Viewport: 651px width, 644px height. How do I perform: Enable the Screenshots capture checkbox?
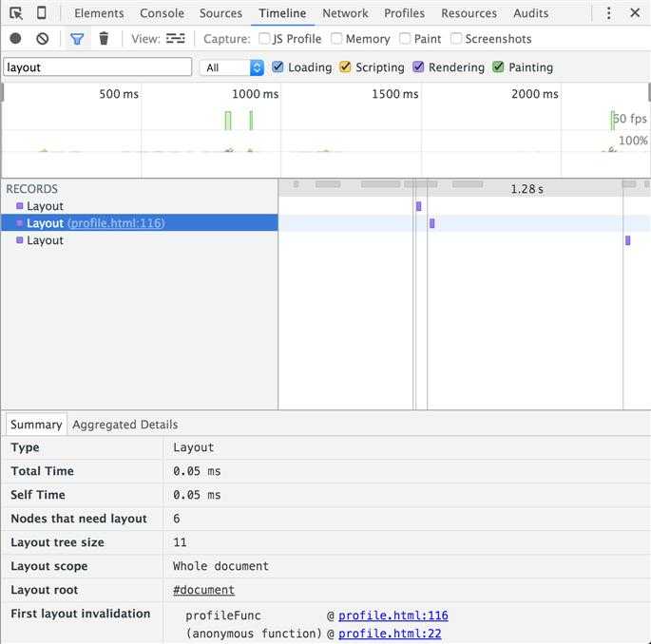tap(456, 39)
